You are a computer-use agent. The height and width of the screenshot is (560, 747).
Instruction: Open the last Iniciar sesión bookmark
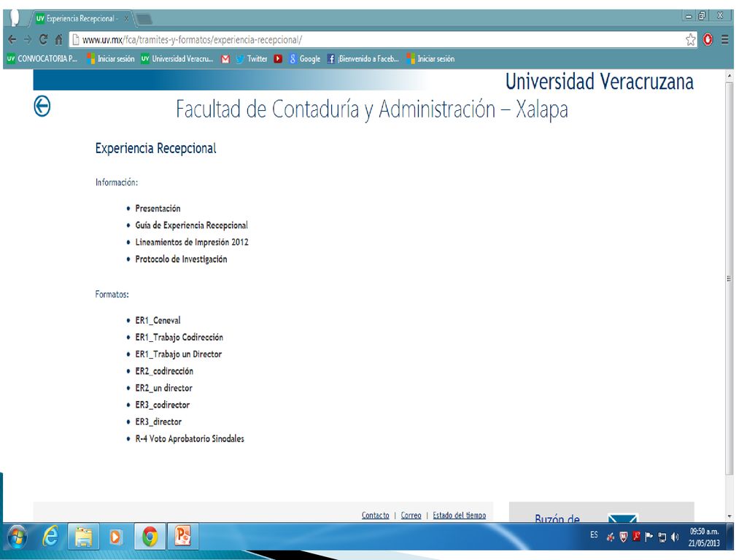(x=430, y=58)
